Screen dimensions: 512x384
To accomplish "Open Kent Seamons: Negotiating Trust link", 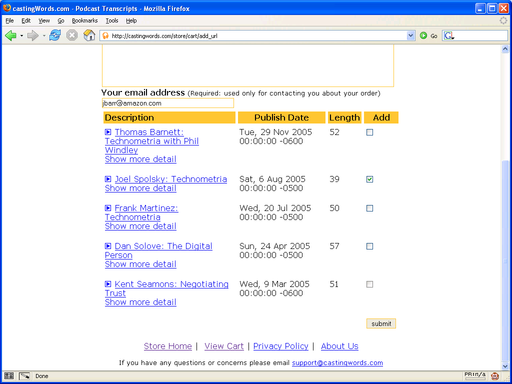I will [167, 289].
